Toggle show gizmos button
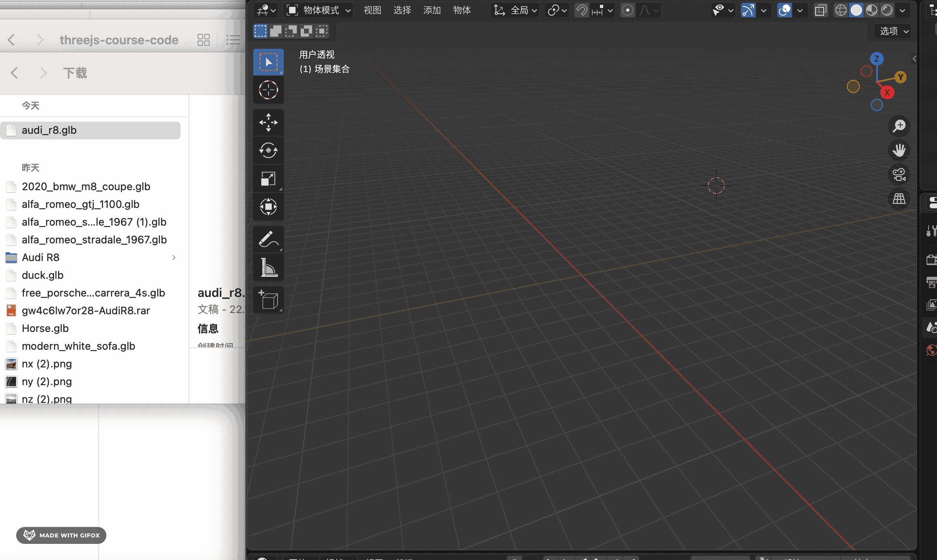This screenshot has height=560, width=937. (x=748, y=10)
